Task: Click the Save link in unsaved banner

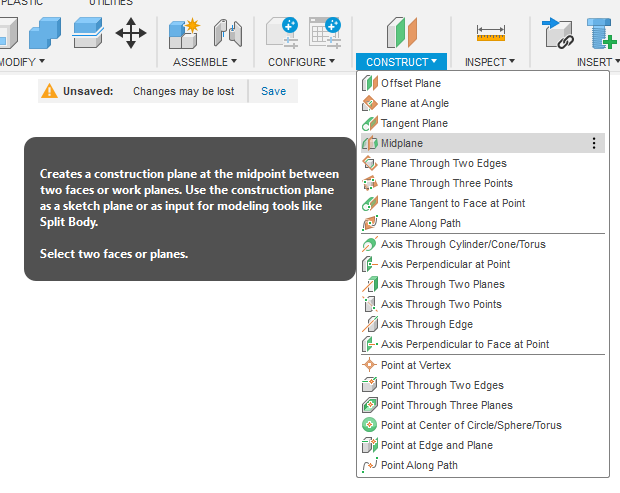Action: (273, 91)
